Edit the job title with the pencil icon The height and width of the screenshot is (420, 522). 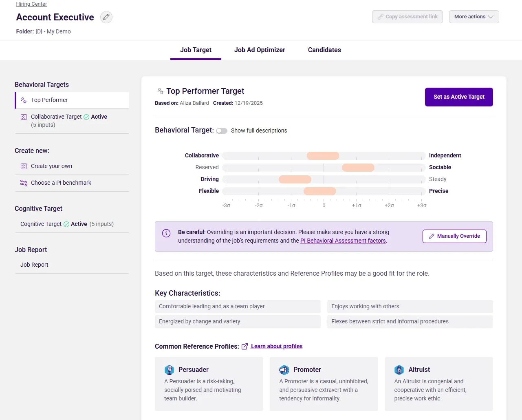click(106, 17)
